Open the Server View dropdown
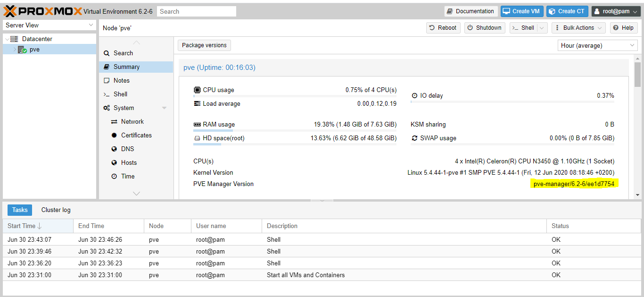 (50, 25)
